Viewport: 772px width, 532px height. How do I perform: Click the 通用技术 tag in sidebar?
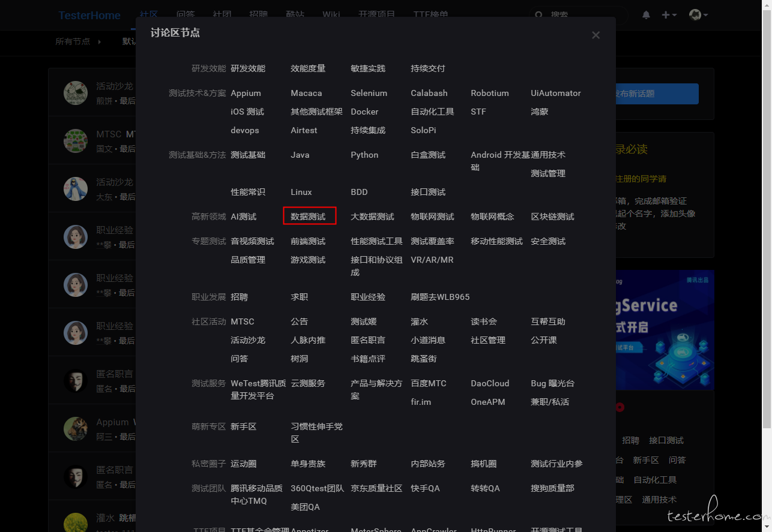pyautogui.click(x=659, y=500)
